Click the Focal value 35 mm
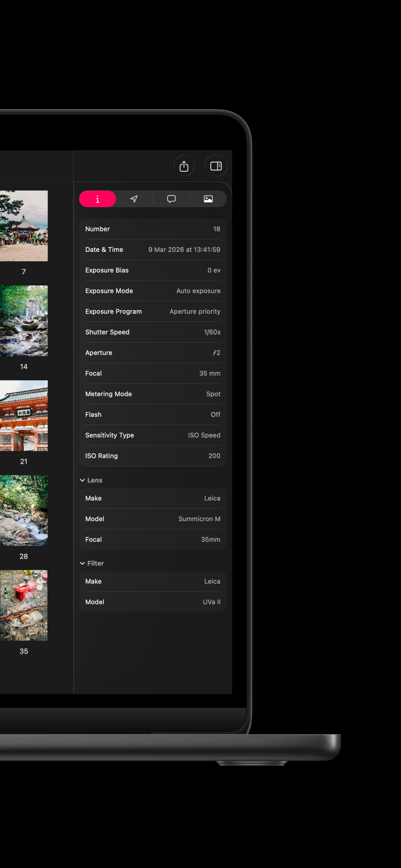Screen dimensions: 401x868 (210, 373)
